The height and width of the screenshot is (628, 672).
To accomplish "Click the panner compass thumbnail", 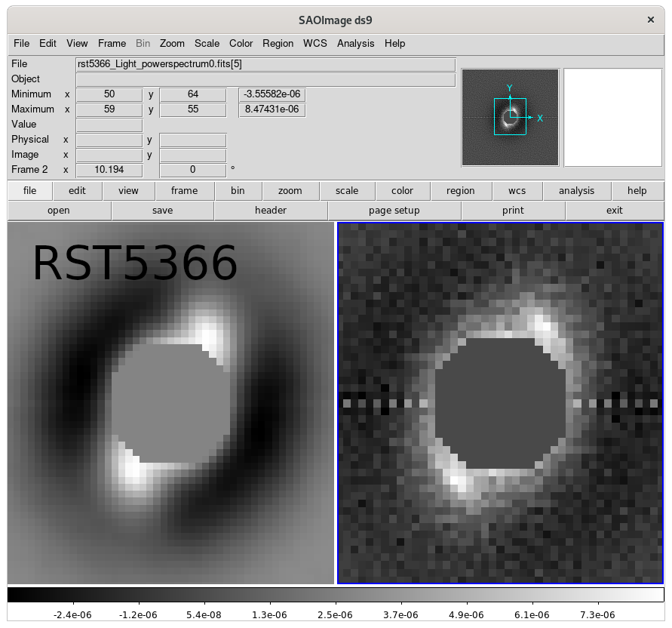I will pos(510,117).
